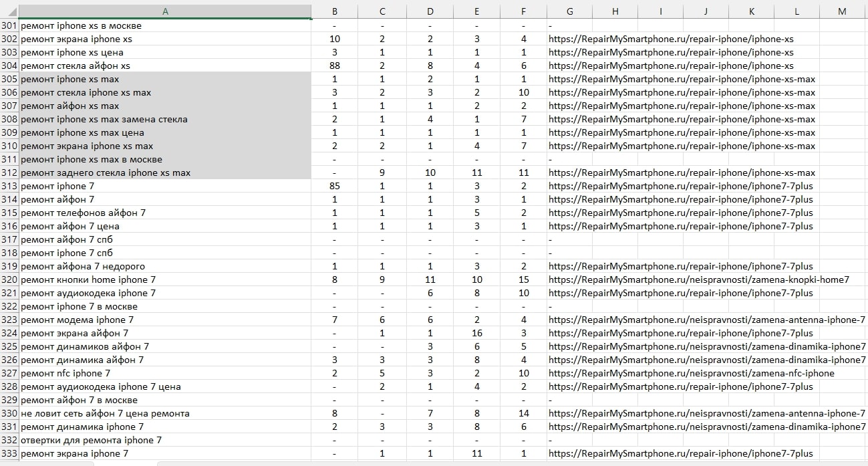The image size is (868, 466).
Task: Click cell 'ремонт динамиков айфон 7'
Action: point(166,346)
